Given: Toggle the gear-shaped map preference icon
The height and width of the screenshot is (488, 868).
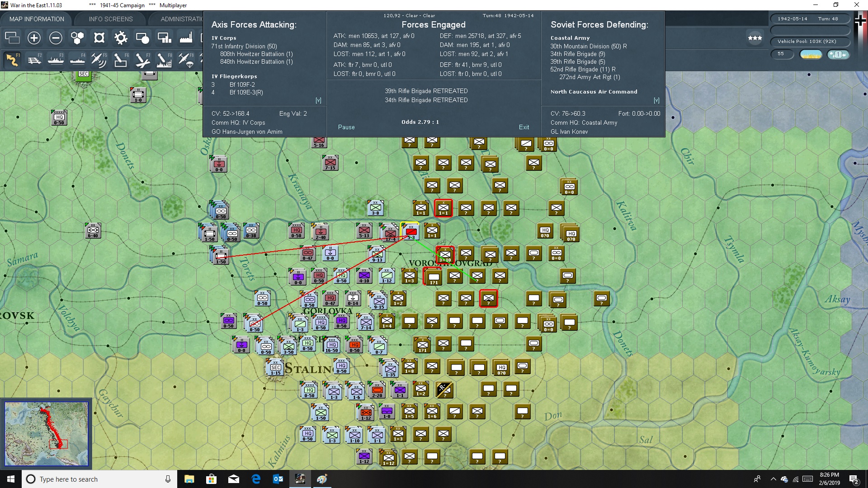Looking at the screenshot, I should pos(121,38).
